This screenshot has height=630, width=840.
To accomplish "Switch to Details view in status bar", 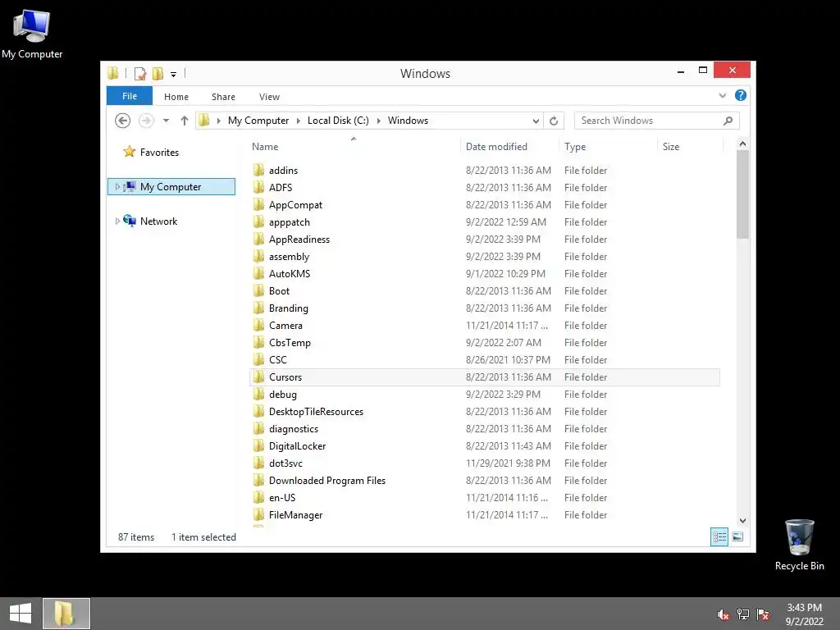I will click(x=719, y=536).
